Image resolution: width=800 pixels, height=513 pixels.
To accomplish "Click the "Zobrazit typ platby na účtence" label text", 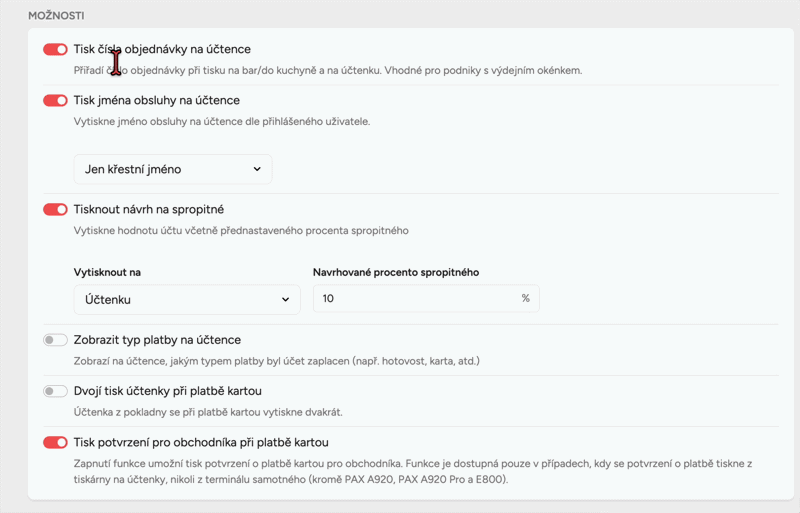I will (x=157, y=340).
